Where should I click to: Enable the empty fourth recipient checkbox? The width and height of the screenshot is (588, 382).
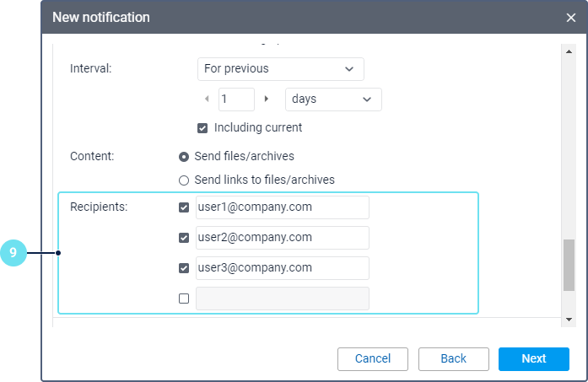coord(184,299)
